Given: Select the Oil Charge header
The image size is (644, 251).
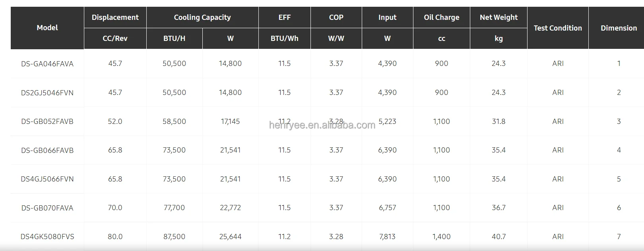Looking at the screenshot, I should pyautogui.click(x=441, y=17).
